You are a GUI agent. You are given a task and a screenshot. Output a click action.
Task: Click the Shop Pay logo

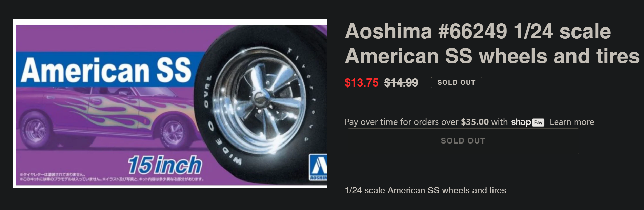[527, 122]
